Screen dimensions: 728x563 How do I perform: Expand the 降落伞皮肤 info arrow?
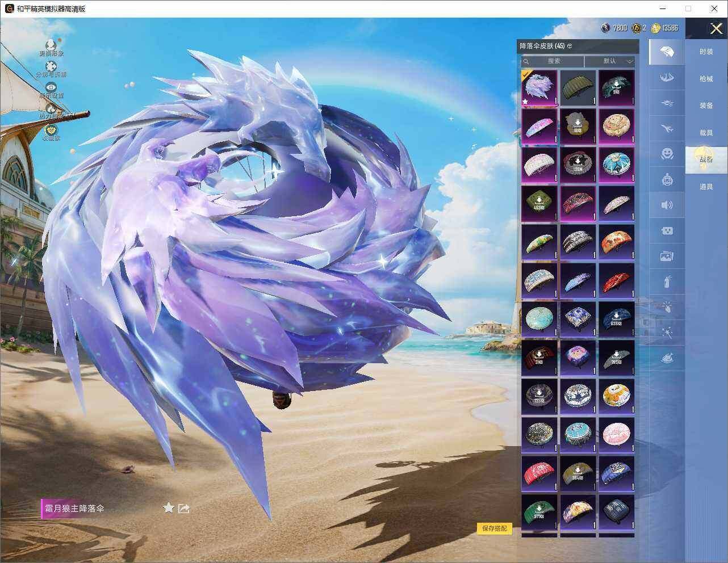(x=570, y=46)
